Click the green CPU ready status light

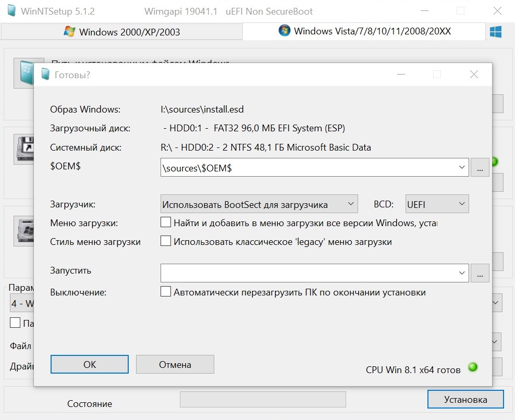pos(473,367)
